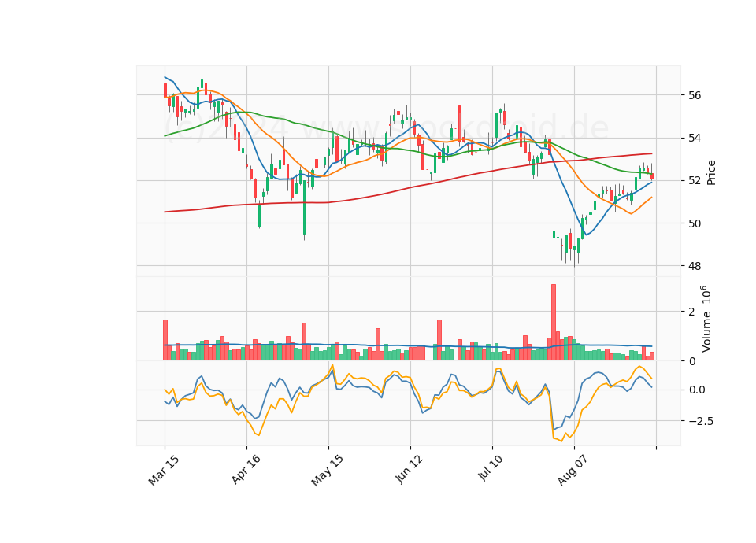Click the price tick label "56"

tap(695, 95)
